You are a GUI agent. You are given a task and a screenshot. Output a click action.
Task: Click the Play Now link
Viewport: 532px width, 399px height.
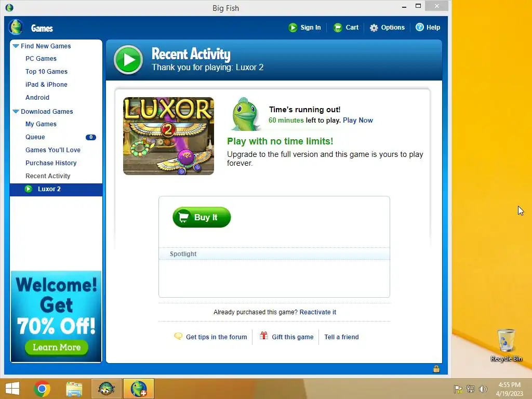coord(357,120)
